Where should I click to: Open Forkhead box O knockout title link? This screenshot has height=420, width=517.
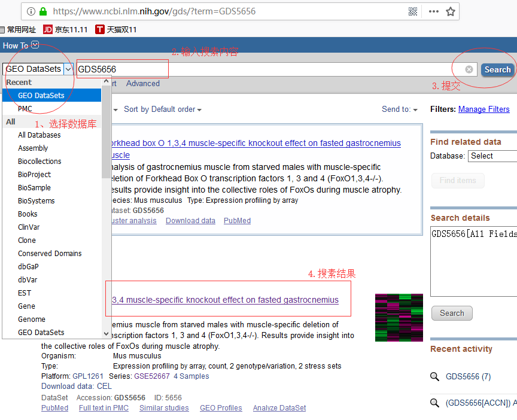point(256,149)
